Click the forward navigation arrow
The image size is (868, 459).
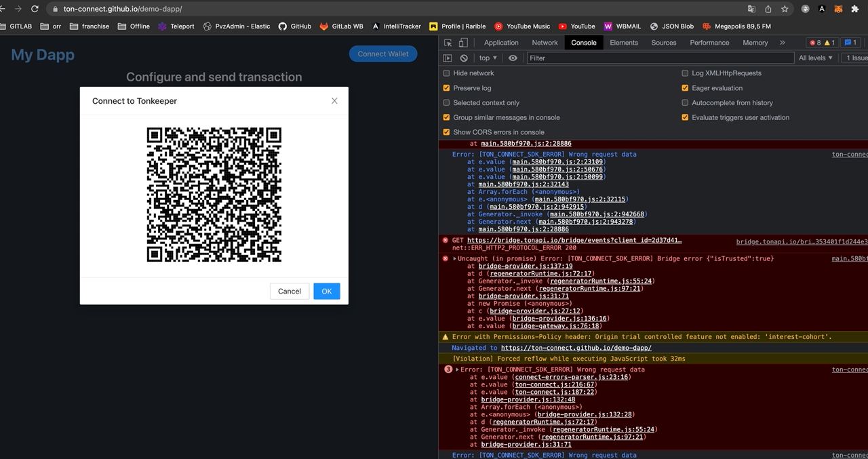pos(17,9)
